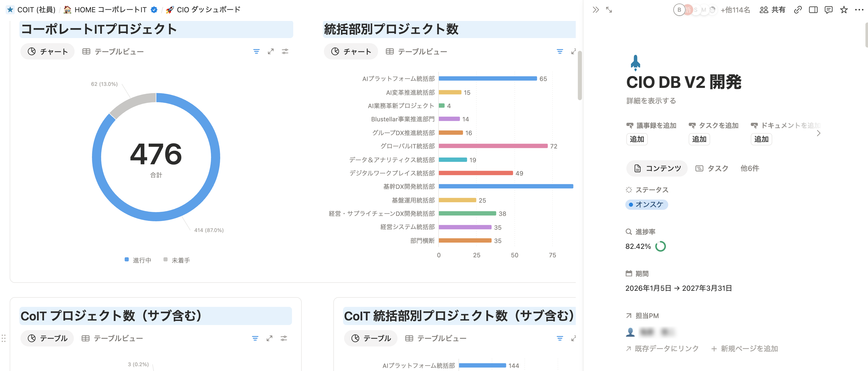Select チャート tab in コーポレートITプロジェクト
Screen dimensions: 868x371
point(48,52)
